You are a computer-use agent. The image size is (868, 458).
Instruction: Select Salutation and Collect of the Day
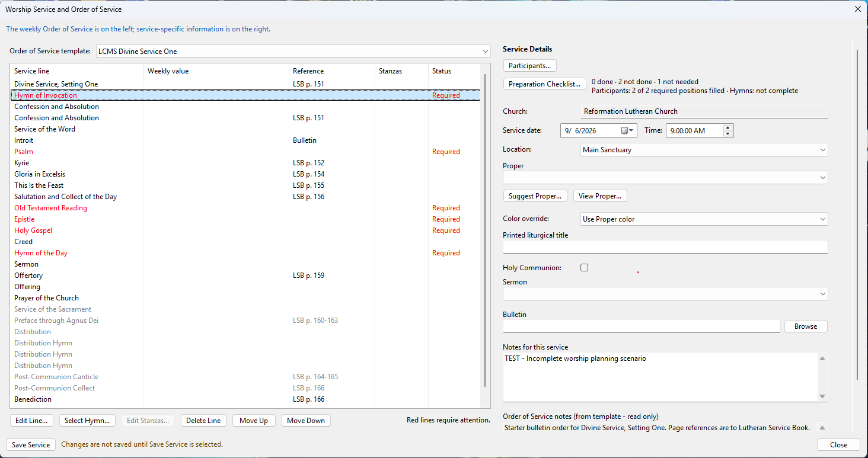[x=245, y=197]
